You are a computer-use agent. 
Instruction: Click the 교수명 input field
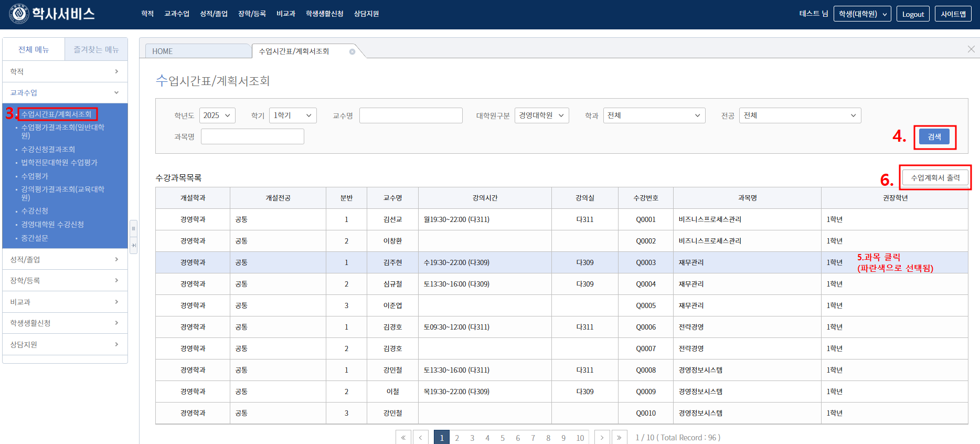coord(411,115)
